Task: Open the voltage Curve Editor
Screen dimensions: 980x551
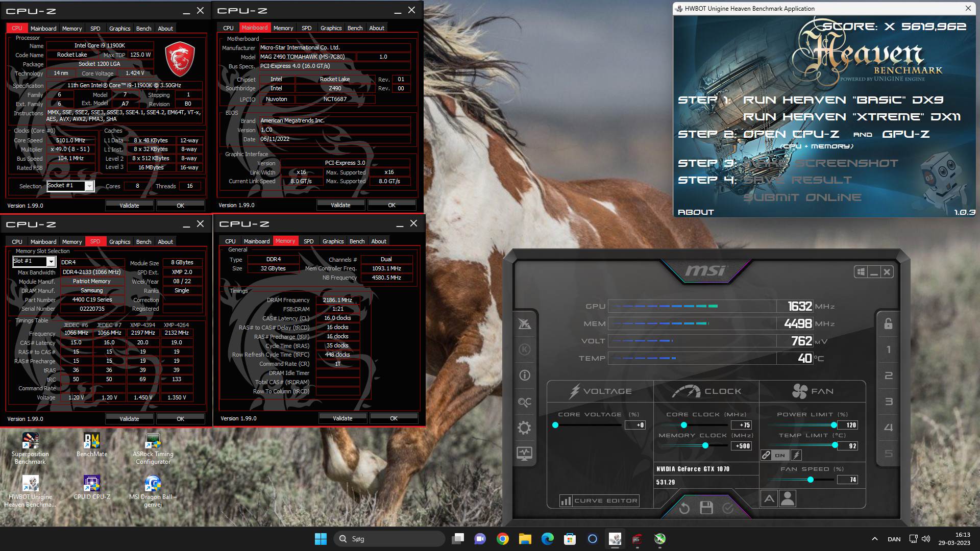Action: pos(599,501)
